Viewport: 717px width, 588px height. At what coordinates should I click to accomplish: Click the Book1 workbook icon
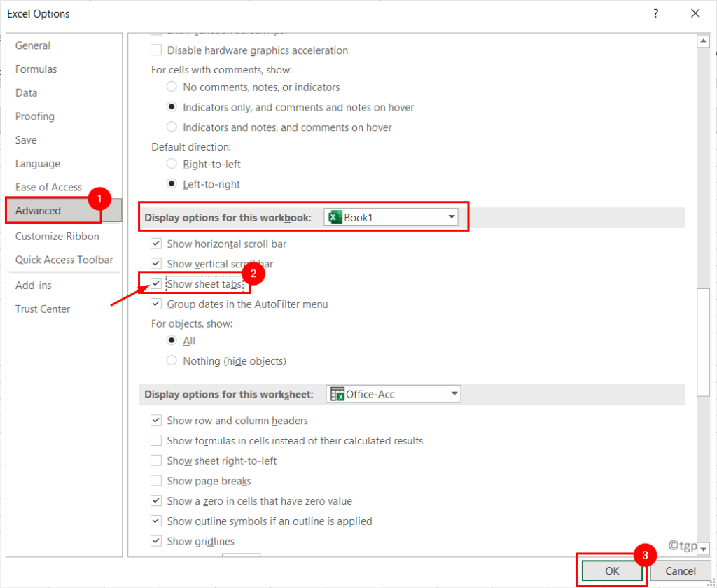[335, 216]
